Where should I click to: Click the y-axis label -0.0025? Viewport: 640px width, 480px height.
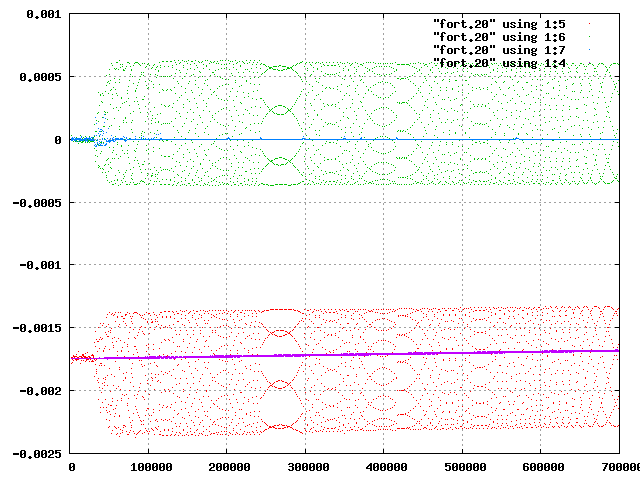coord(37,454)
